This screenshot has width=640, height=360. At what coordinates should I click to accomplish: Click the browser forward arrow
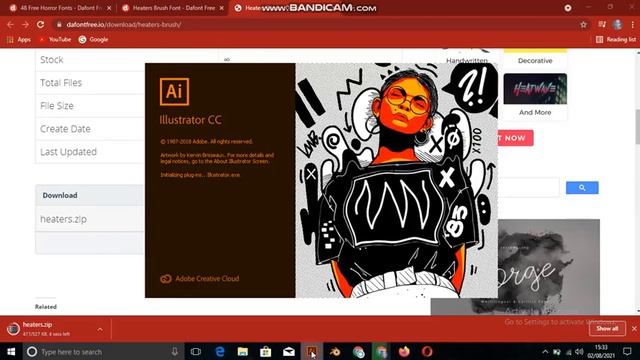25,24
